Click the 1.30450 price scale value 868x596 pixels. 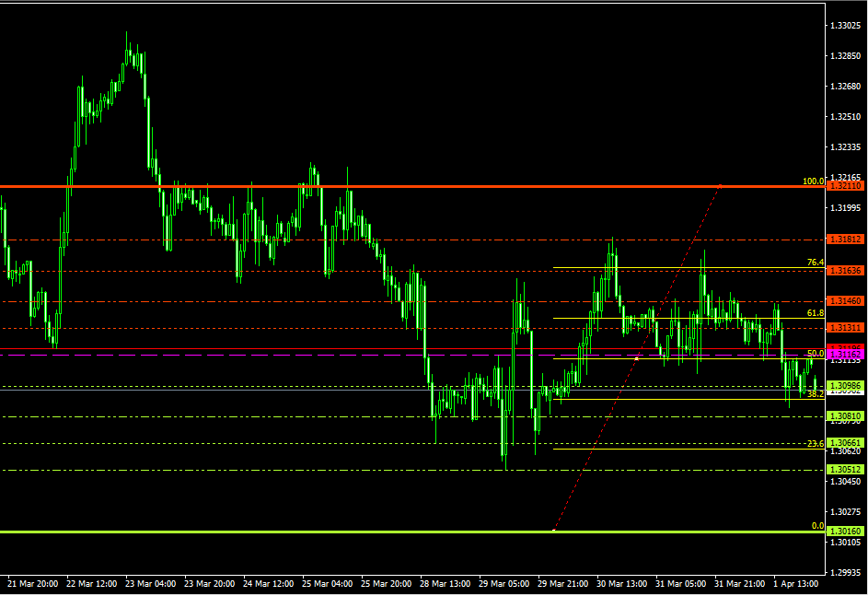[x=846, y=482]
